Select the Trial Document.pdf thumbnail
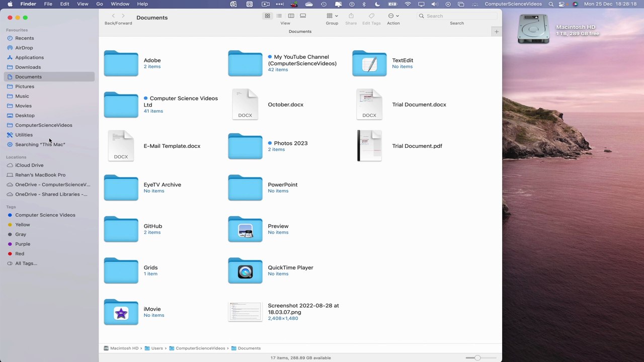The width and height of the screenshot is (644, 362). (369, 146)
